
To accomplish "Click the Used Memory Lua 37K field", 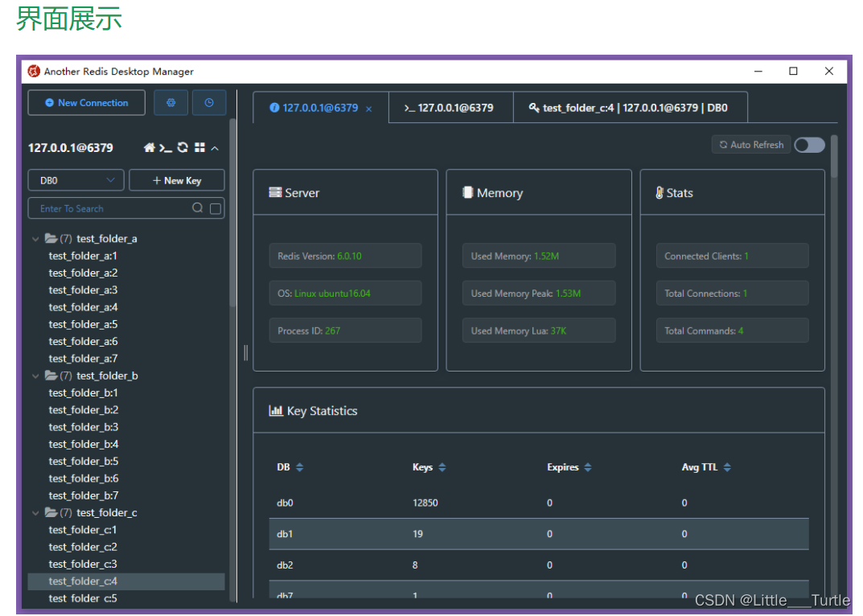I will pos(539,331).
